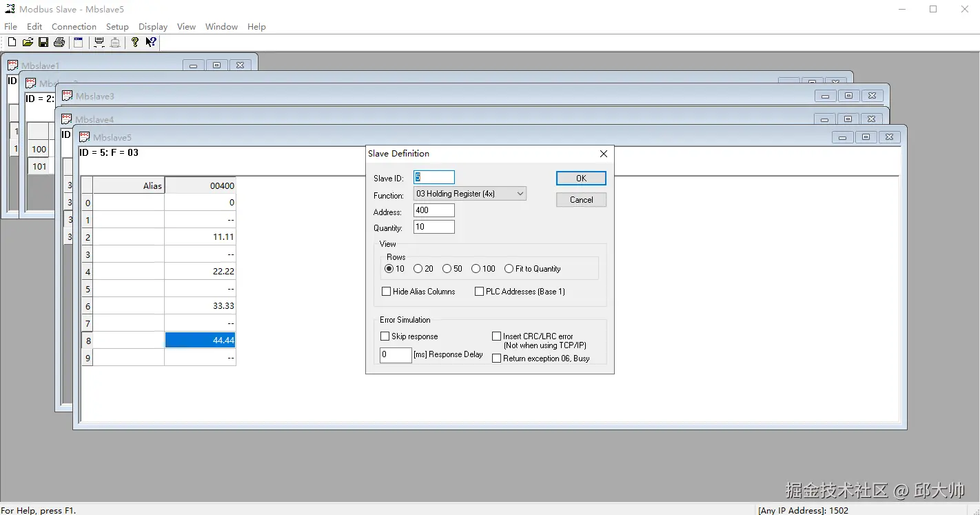Maximize the Mbslave1 child window
The height and width of the screenshot is (515, 980).
(x=216, y=65)
